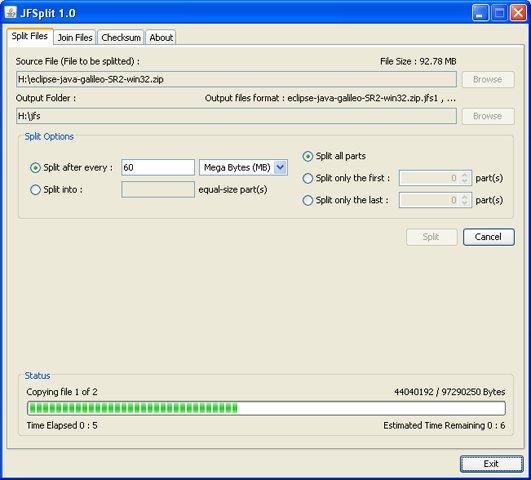Click the last parts spinner value field
This screenshot has width=531, height=480.
[x=429, y=200]
